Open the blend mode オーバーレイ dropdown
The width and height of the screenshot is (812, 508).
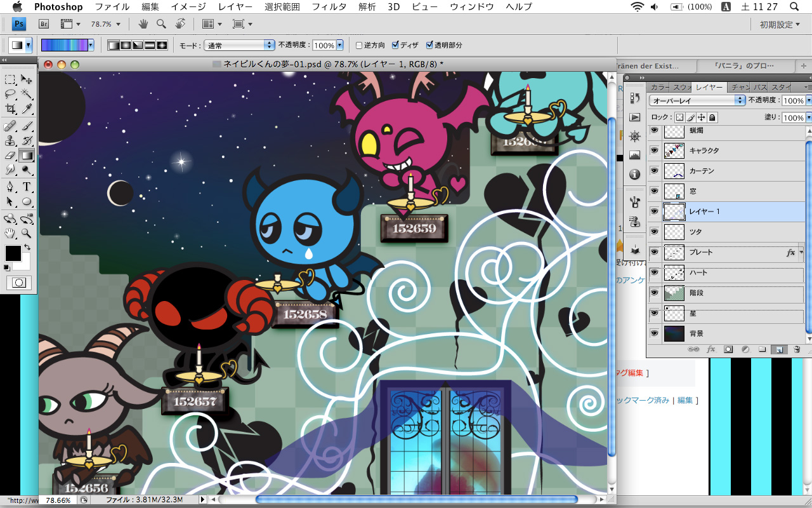pyautogui.click(x=697, y=101)
